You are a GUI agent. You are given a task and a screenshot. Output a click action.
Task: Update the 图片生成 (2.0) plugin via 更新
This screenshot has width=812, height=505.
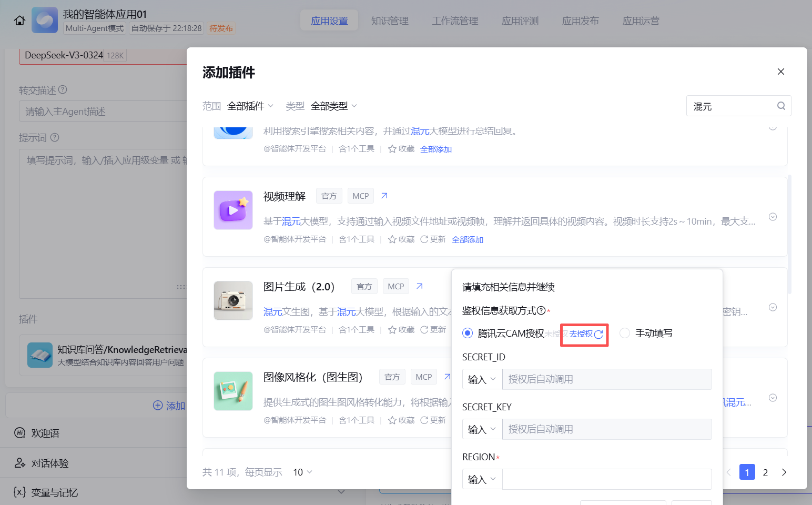[x=433, y=330]
